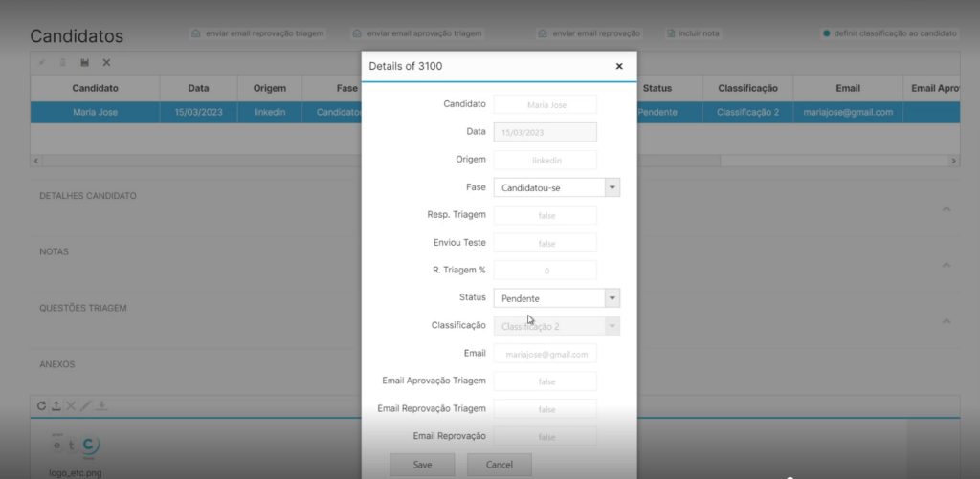Click the Candidato input field in dialog
The width and height of the screenshot is (980, 479).
545,104
